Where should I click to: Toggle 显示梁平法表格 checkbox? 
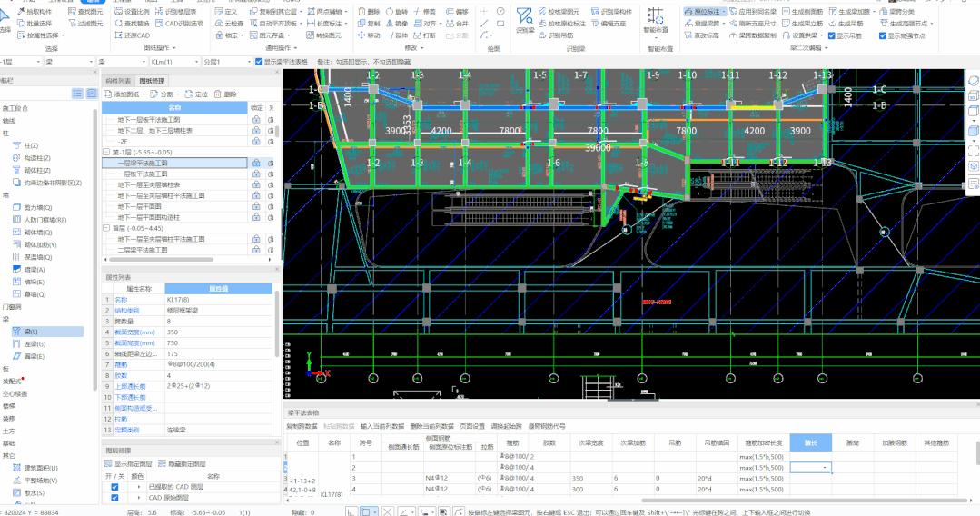(258, 62)
